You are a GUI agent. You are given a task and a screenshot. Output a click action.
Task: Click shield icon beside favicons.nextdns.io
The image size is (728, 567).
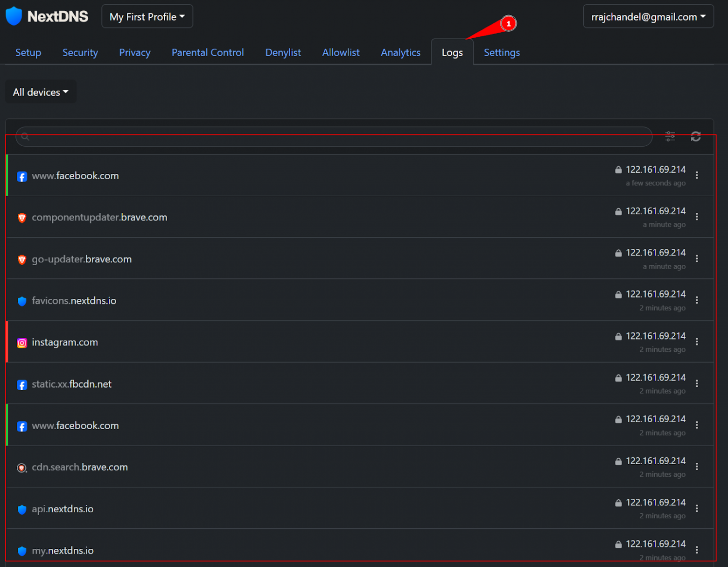coord(22,301)
